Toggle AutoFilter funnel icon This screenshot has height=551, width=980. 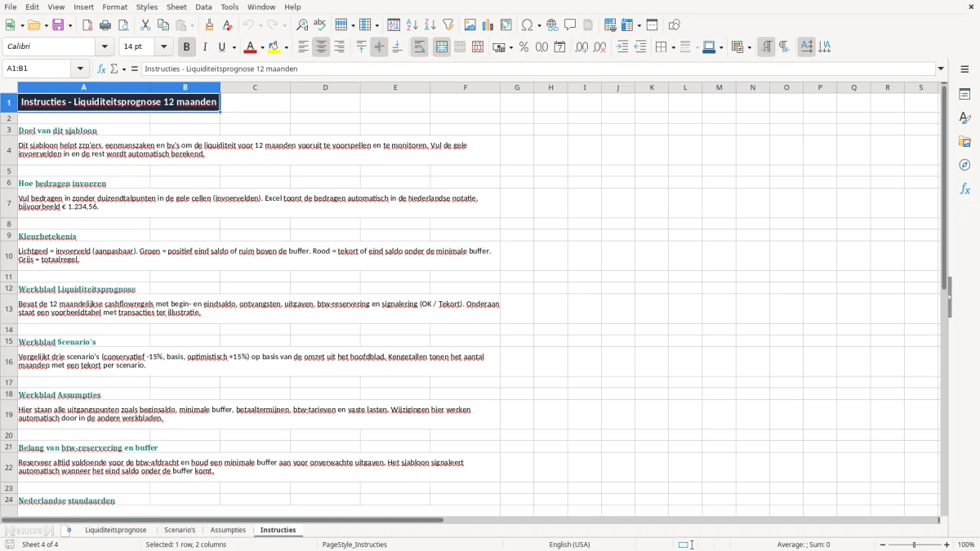(x=448, y=25)
